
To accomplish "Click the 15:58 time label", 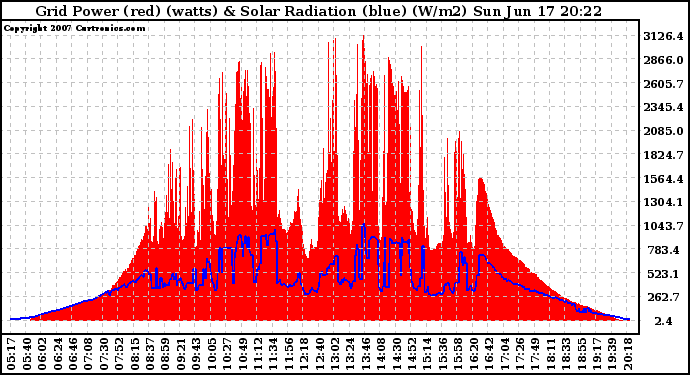I will point(457,354).
